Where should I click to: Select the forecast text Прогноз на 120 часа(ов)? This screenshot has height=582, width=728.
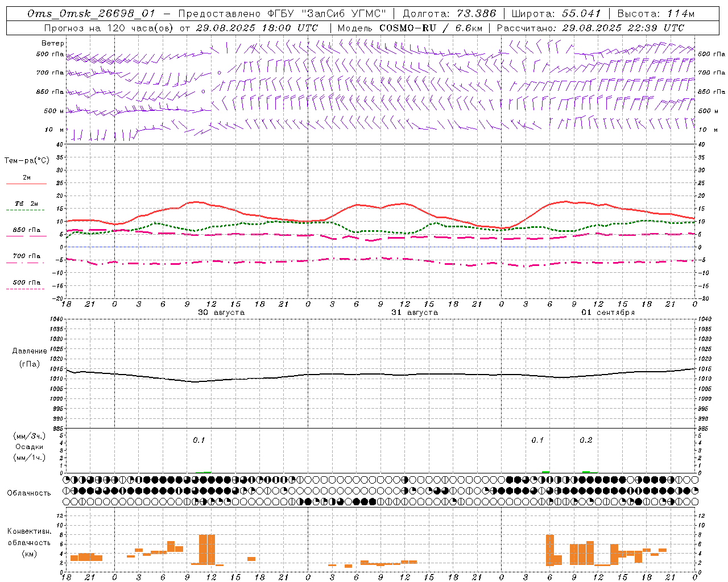(109, 28)
